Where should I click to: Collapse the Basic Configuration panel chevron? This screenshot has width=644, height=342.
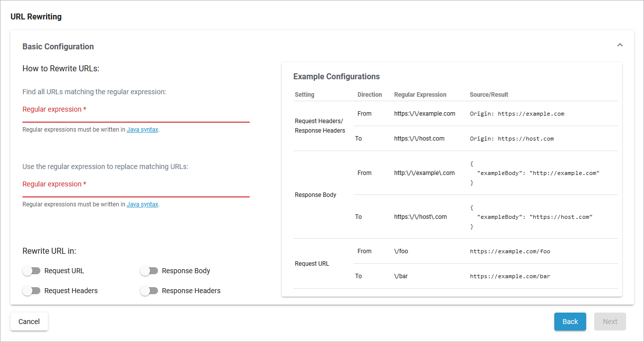point(620,45)
